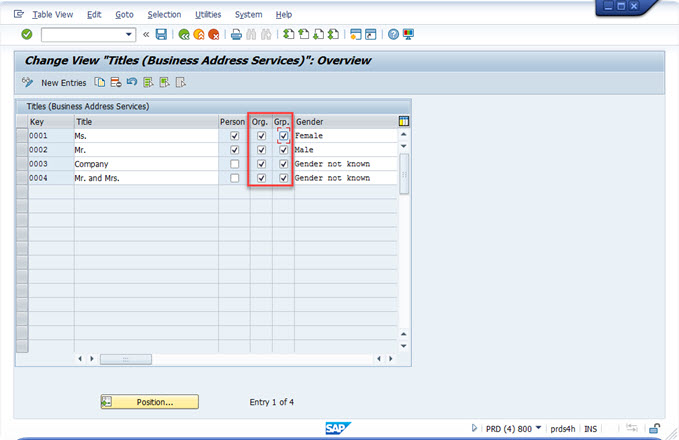The height and width of the screenshot is (440, 679).
Task: Click the lock icon in status bar
Action: pyautogui.click(x=654, y=429)
